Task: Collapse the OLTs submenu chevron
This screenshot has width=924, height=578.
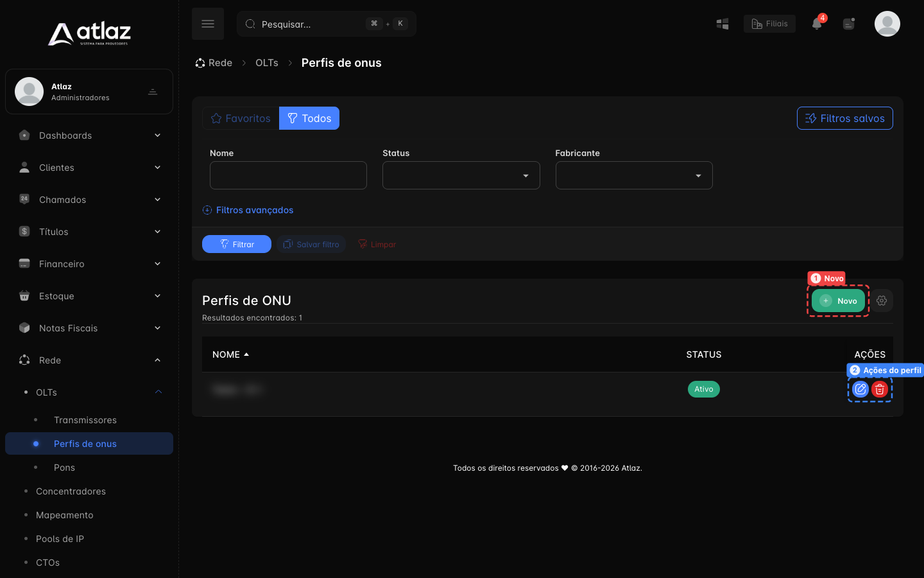Action: point(158,392)
